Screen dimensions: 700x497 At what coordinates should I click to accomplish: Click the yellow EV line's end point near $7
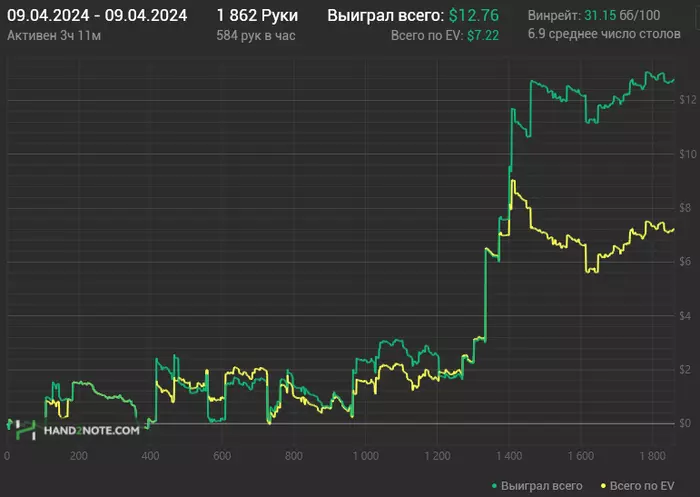(x=674, y=230)
